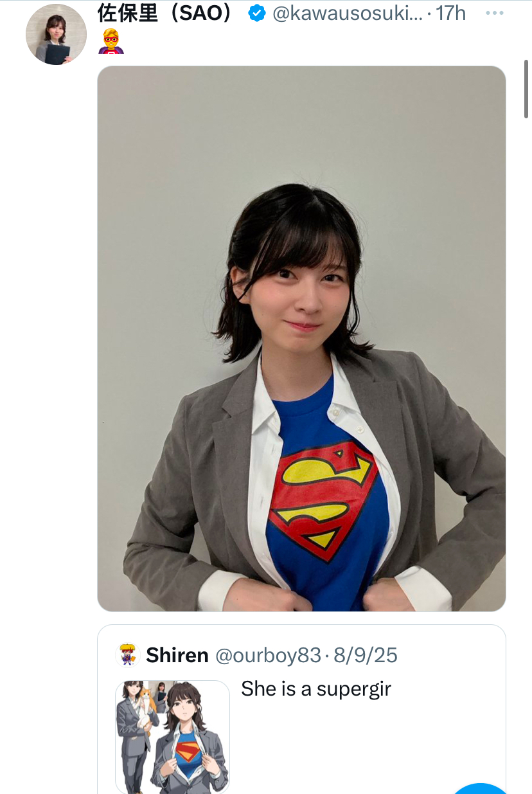Click the 8/9/25 date of the quoted tweet

coord(366,656)
